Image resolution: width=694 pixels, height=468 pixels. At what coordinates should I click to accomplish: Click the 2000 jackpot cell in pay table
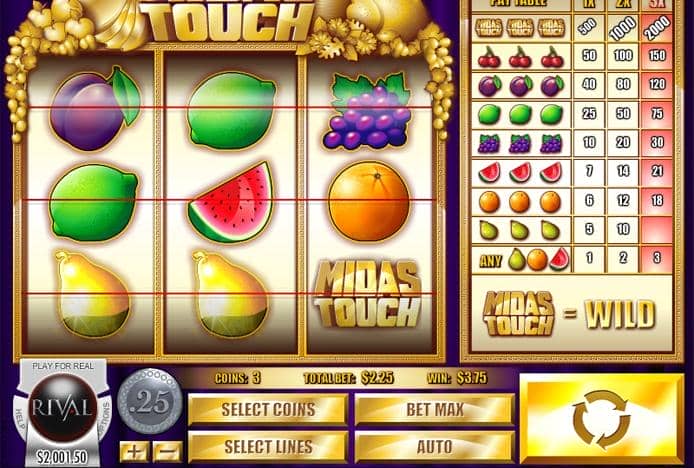pos(657,28)
